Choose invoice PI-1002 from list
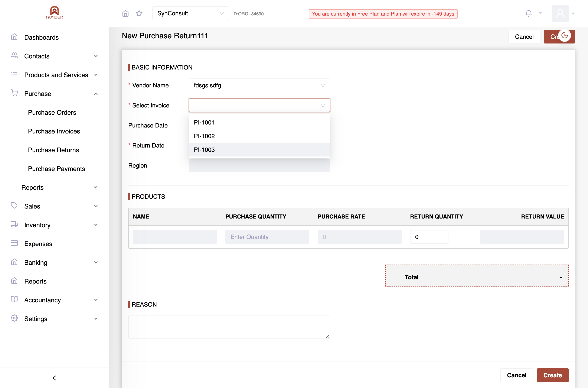Image resolution: width=588 pixels, height=388 pixels. pos(259,136)
